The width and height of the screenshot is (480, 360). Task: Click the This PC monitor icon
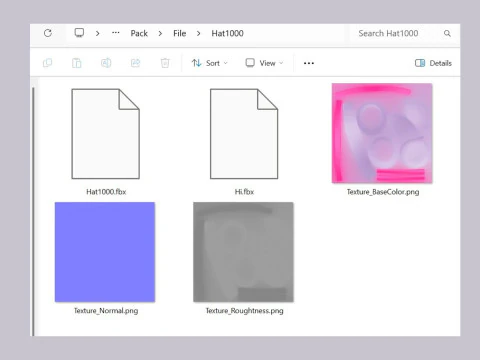click(79, 33)
